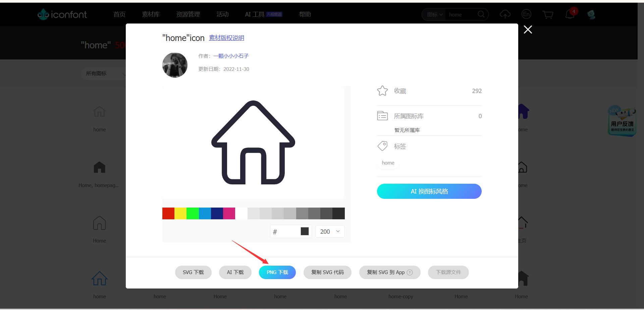The height and width of the screenshot is (310, 644).
Task: Open the 素材库 menu
Action: (151, 14)
